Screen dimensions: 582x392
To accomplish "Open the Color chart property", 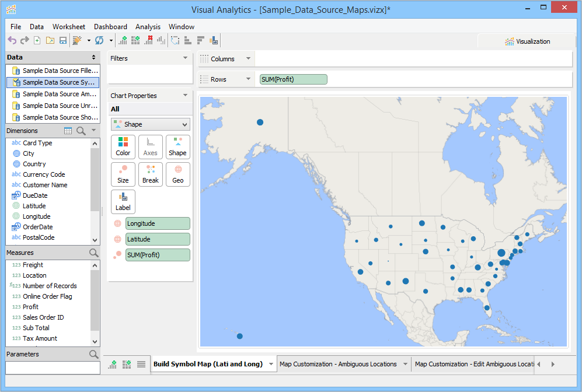I will tap(123, 147).
